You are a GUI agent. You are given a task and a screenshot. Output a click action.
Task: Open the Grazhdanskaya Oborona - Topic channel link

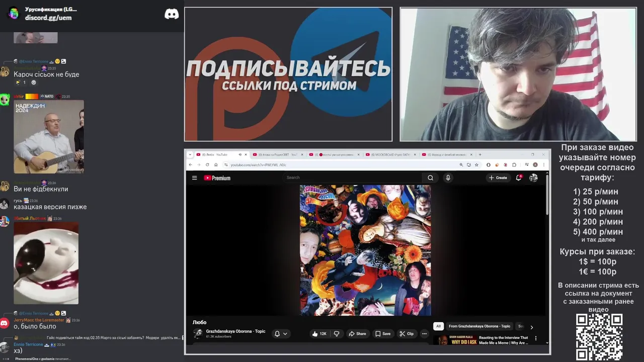click(235, 331)
